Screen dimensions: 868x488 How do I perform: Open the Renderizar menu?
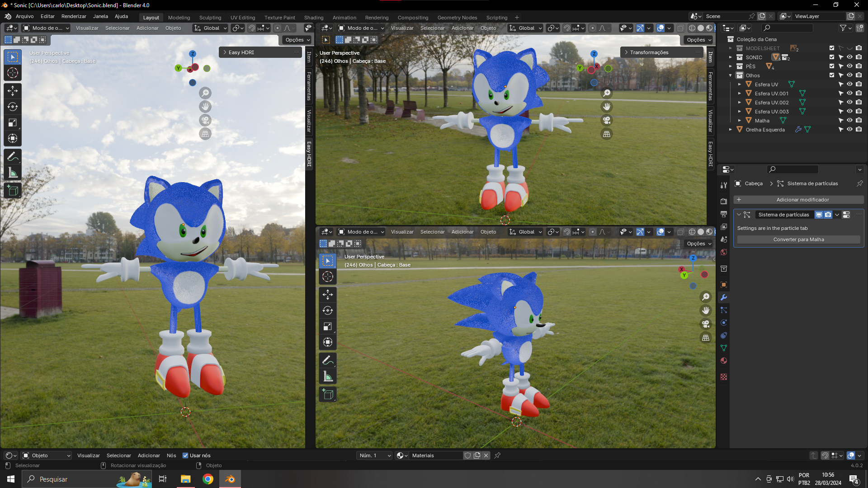[x=74, y=16]
